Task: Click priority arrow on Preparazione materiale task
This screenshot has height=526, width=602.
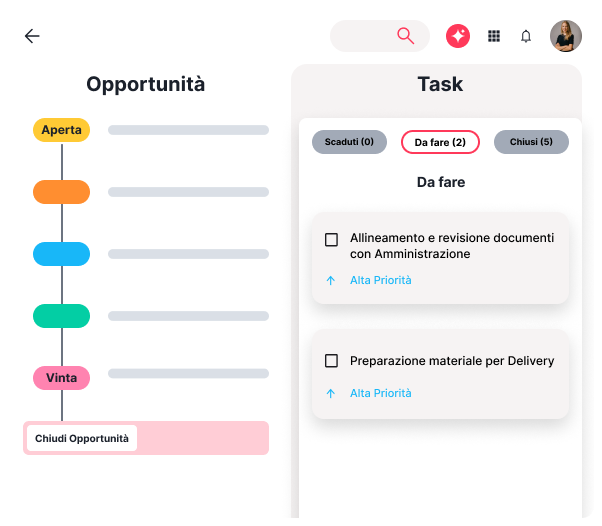Action: click(331, 393)
